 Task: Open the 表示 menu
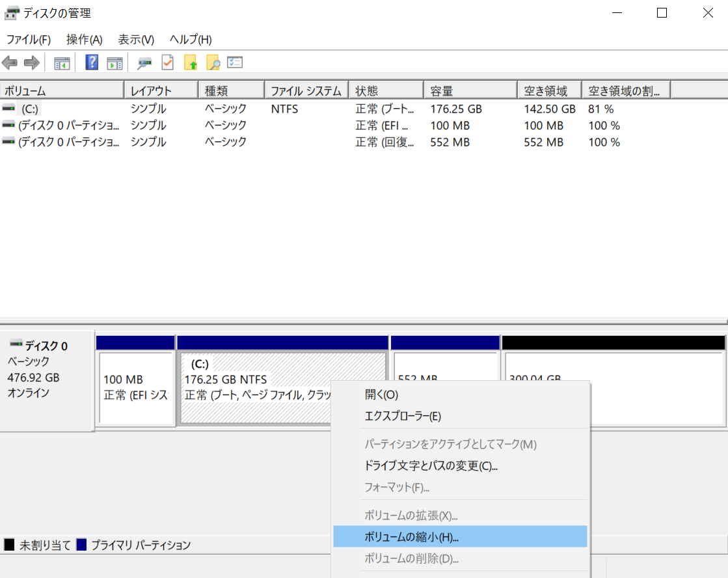coord(135,40)
